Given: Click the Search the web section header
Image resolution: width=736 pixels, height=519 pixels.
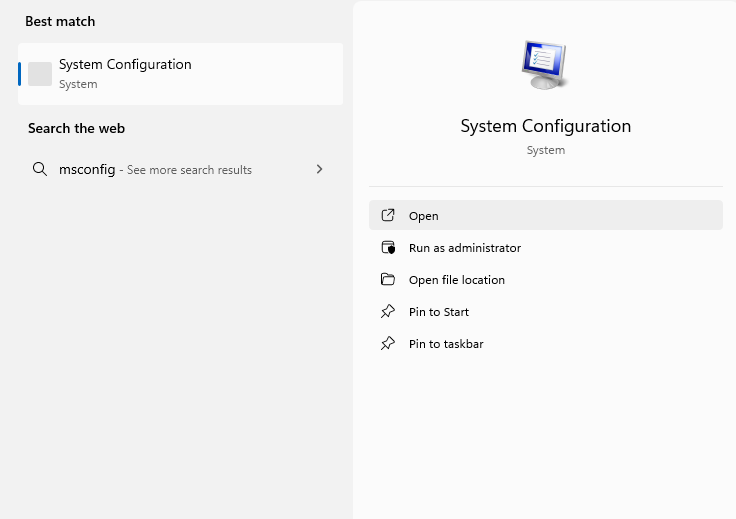Looking at the screenshot, I should pyautogui.click(x=76, y=128).
